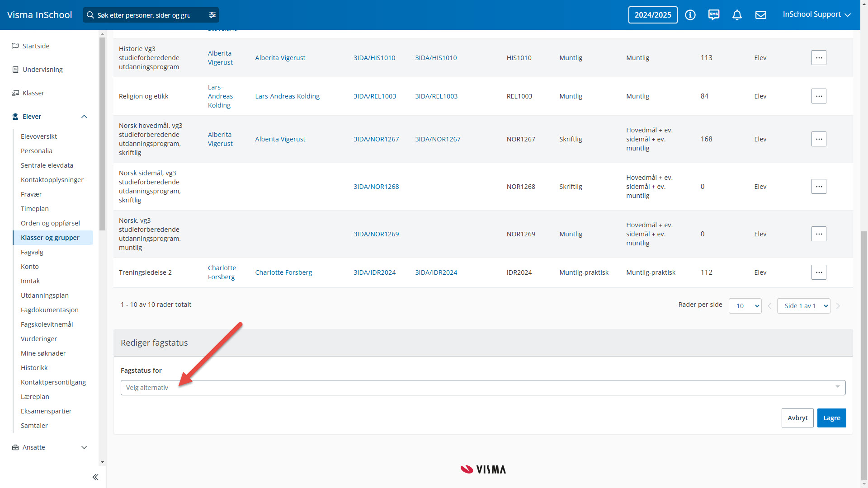Collapse sidebar with double chevron icon
Image resolution: width=868 pixels, height=488 pixels.
[95, 477]
